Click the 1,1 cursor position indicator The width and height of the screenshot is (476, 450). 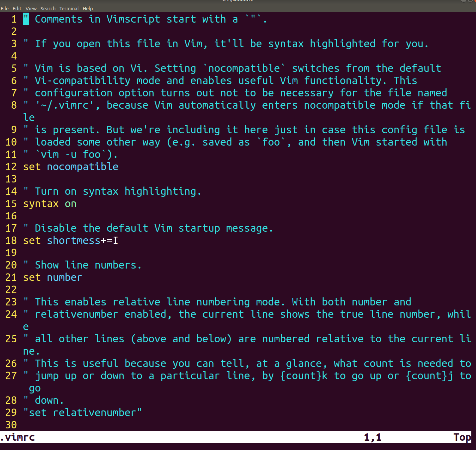point(373,437)
